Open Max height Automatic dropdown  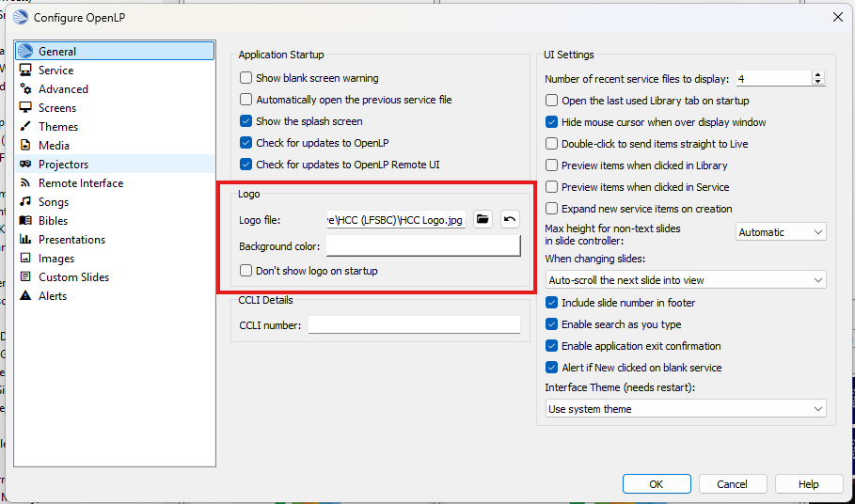(x=780, y=231)
